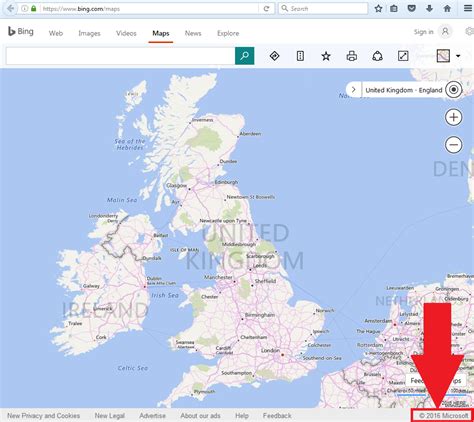Click the browser Search box
Viewport: 474px width, 422px height.
[323, 9]
